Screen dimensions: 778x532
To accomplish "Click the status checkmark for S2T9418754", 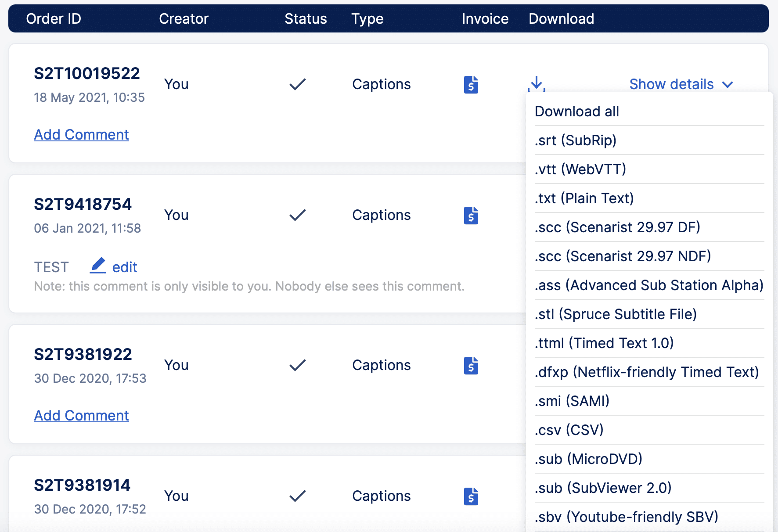I will tap(297, 215).
